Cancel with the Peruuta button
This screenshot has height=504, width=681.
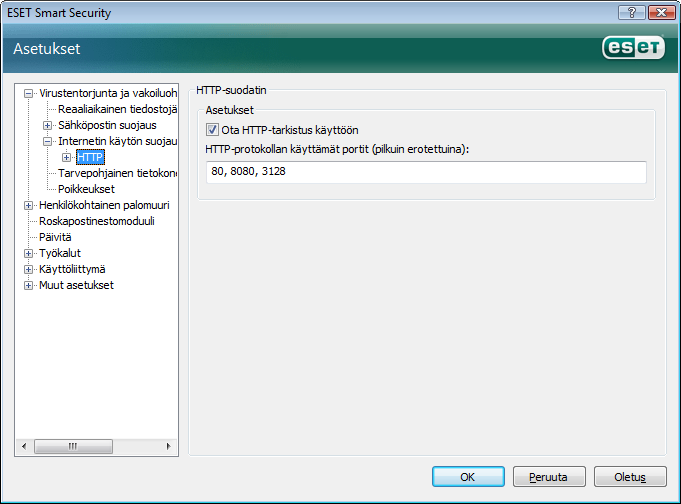pyautogui.click(x=549, y=477)
